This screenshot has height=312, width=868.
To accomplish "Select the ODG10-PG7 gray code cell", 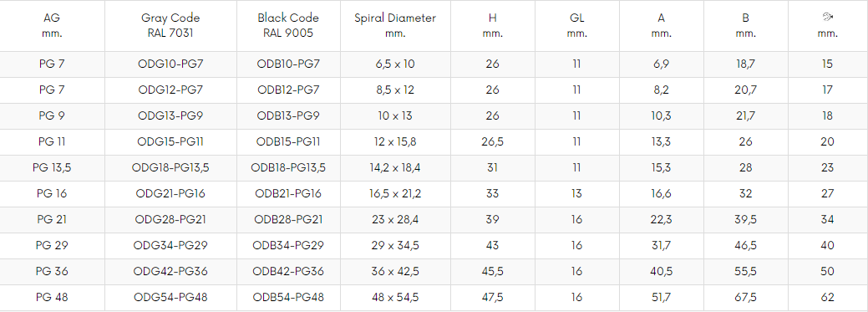I will pyautogui.click(x=170, y=64).
